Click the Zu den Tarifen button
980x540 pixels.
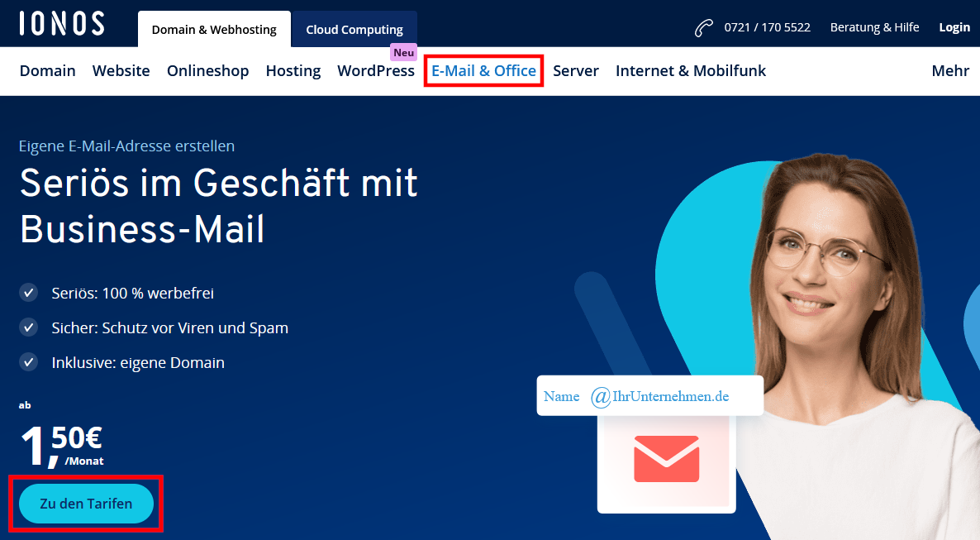click(86, 504)
